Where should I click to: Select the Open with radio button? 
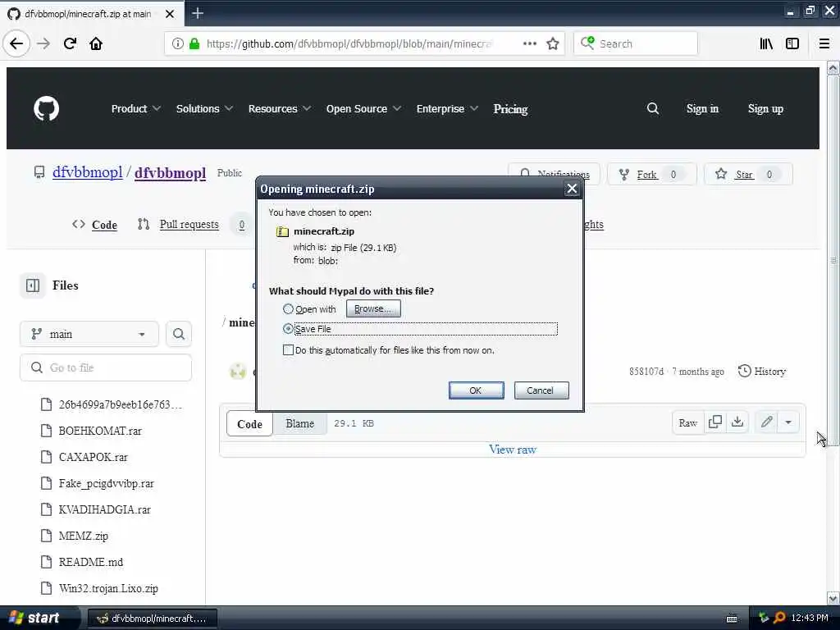[288, 308]
